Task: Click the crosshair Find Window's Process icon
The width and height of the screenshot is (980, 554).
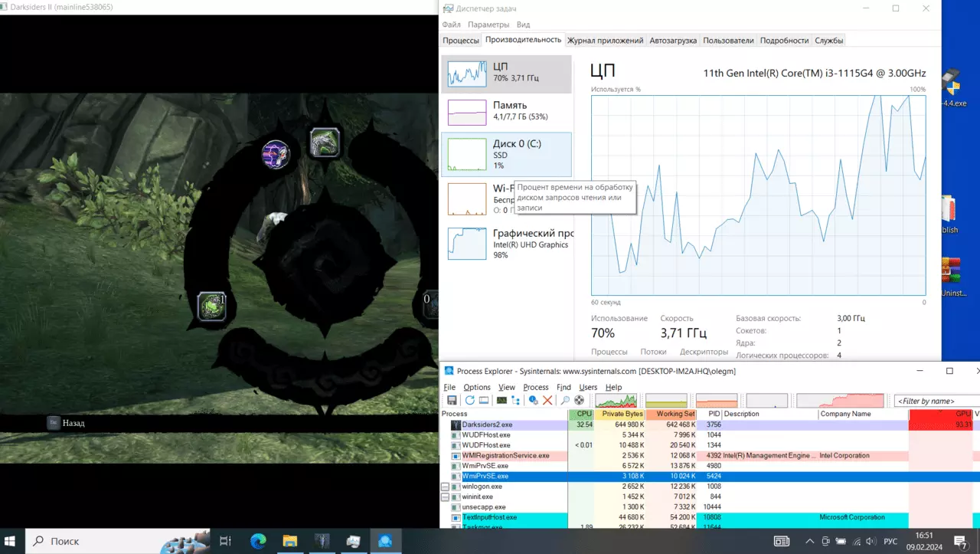Action: click(579, 400)
